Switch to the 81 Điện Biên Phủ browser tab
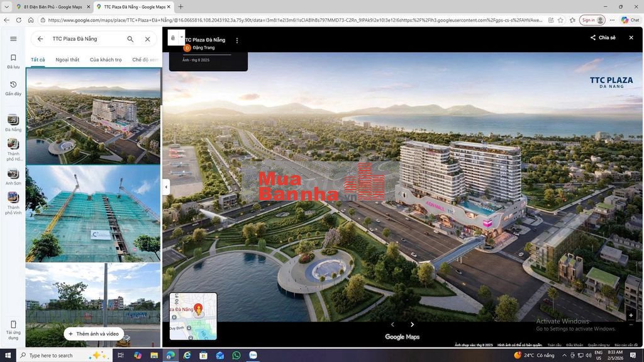644x362 pixels. coord(53,7)
